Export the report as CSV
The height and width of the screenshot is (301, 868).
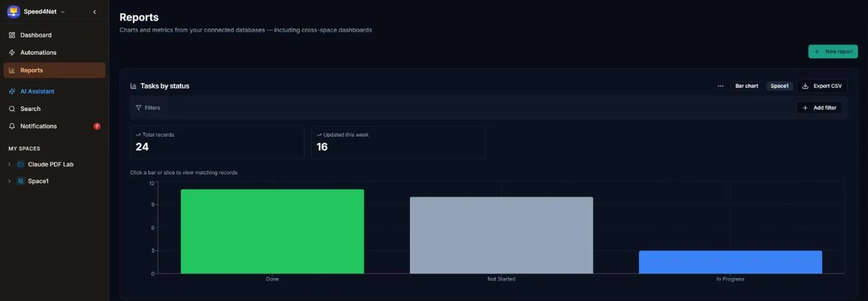pyautogui.click(x=822, y=86)
